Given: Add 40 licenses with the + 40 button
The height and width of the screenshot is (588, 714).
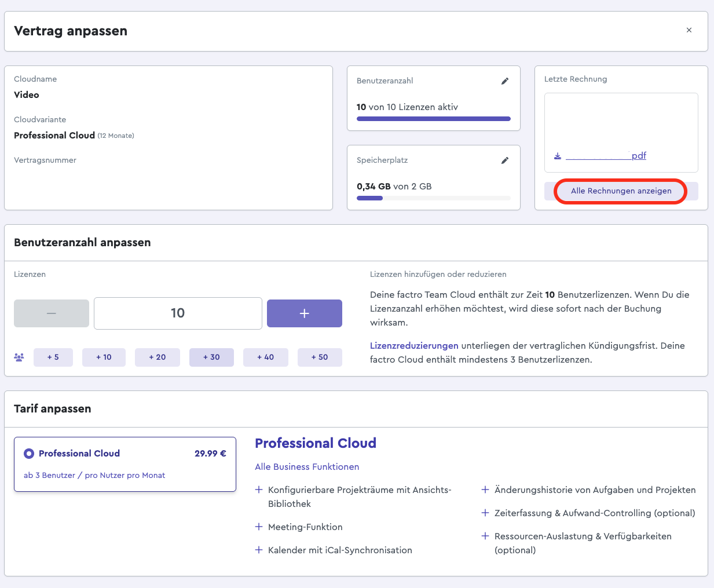Looking at the screenshot, I should 266,357.
